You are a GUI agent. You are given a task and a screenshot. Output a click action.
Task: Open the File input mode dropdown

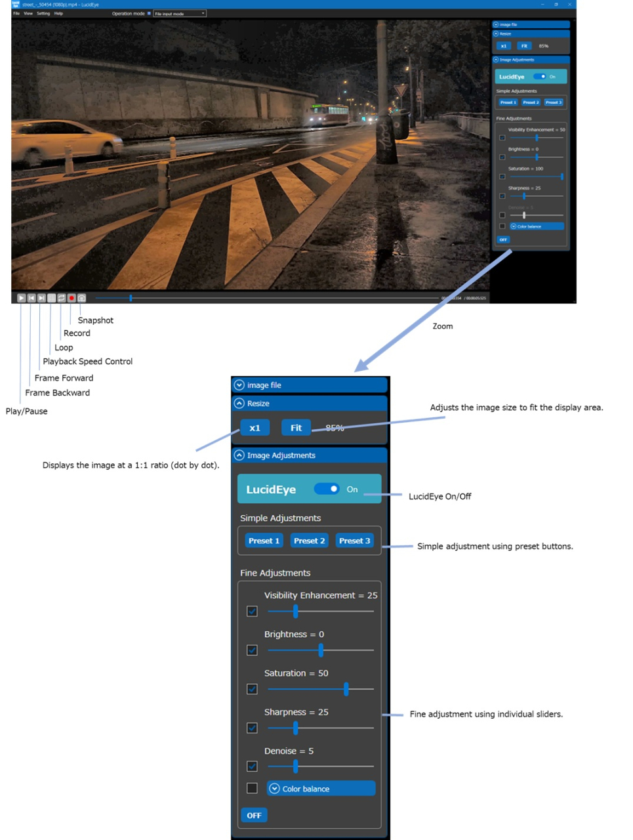(180, 13)
